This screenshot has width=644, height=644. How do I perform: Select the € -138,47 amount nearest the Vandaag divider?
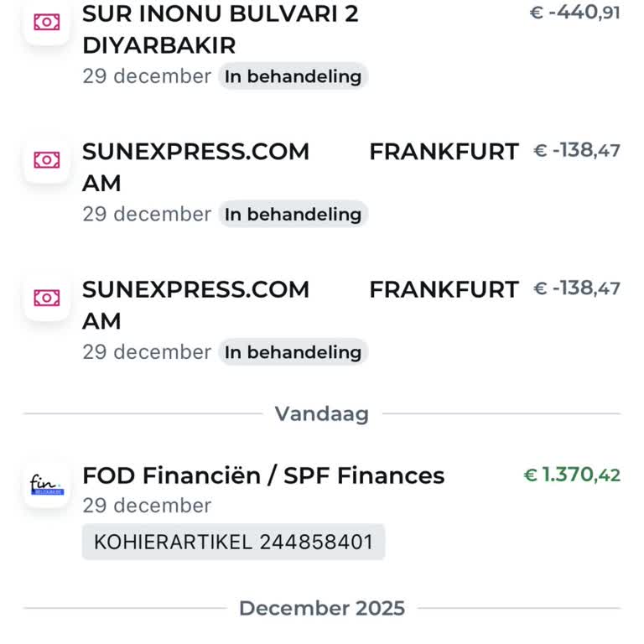coord(577,288)
